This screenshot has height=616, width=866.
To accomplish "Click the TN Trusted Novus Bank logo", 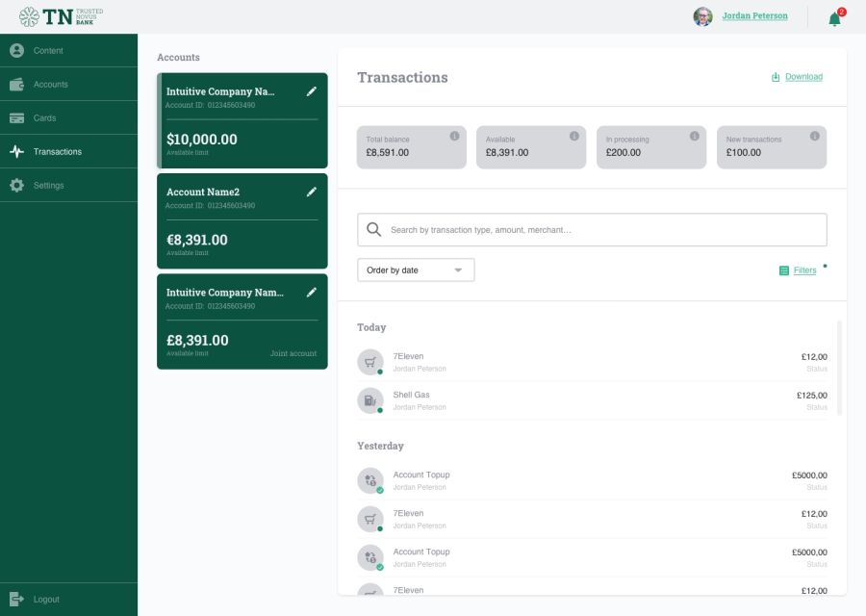I will (61, 16).
